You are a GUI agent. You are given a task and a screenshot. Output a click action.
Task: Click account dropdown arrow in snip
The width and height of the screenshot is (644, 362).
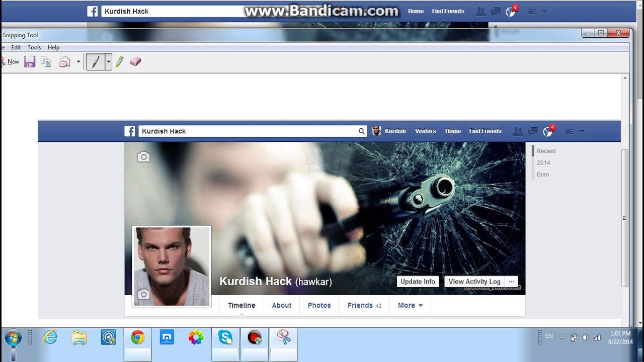click(582, 131)
